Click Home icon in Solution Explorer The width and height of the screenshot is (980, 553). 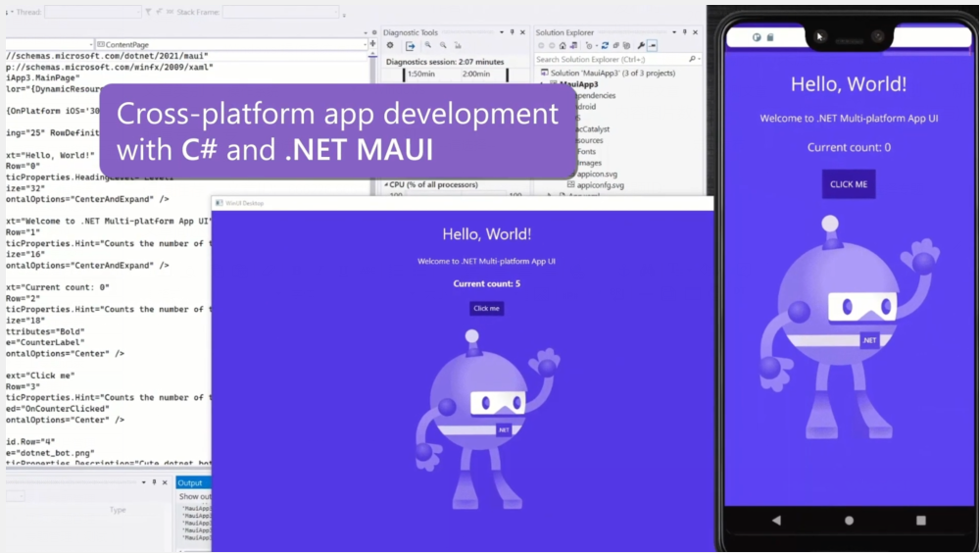pos(563,46)
